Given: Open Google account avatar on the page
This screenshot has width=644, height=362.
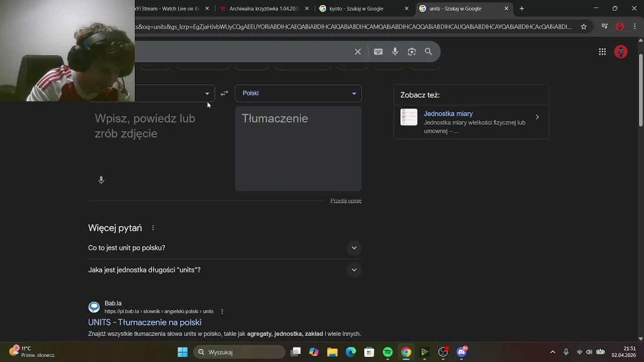Looking at the screenshot, I should [621, 51].
